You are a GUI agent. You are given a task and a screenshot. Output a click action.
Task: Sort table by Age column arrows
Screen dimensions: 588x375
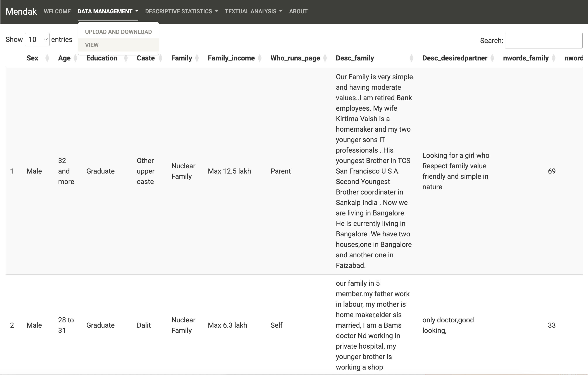click(x=76, y=58)
